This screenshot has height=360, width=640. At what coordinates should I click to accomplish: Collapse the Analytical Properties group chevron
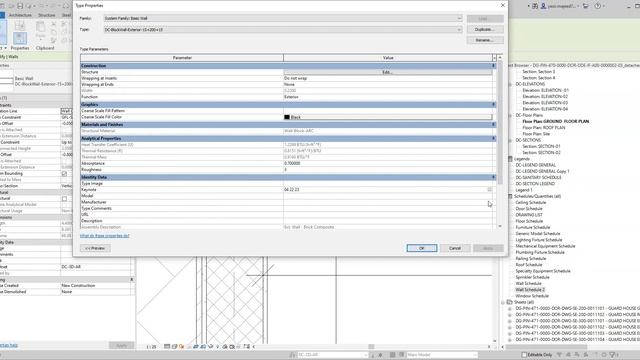(x=493, y=138)
